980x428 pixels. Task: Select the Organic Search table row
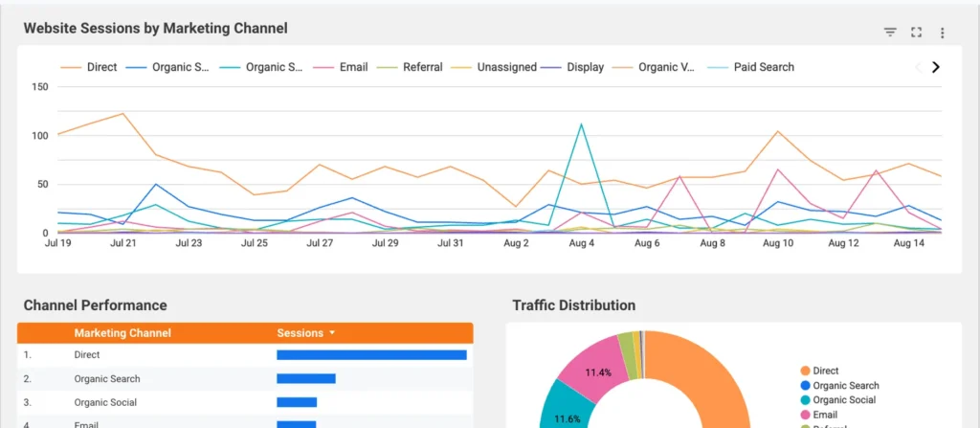coord(245,378)
